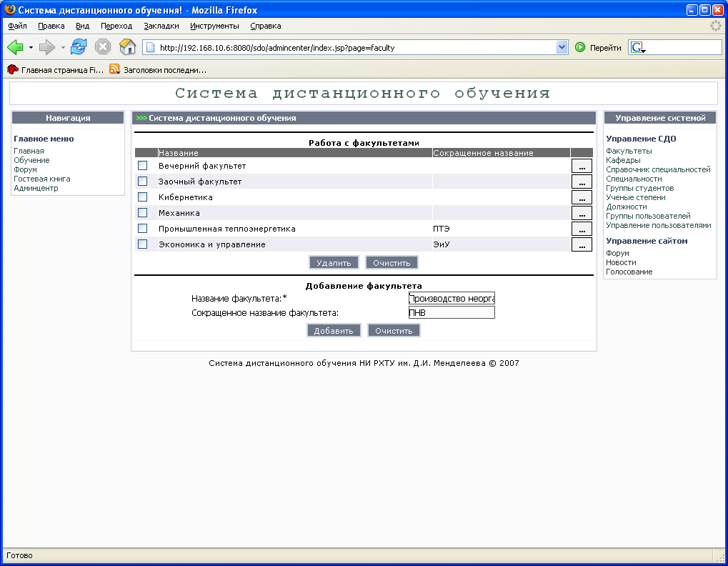Click the green Back arrow button
Viewport: 728px width, 566px height.
tap(15, 47)
